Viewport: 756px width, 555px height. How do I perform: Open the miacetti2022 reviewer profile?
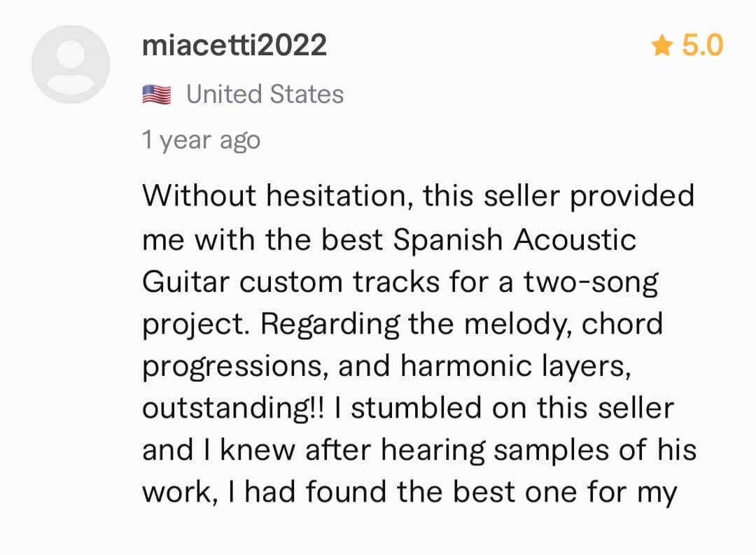tap(234, 45)
